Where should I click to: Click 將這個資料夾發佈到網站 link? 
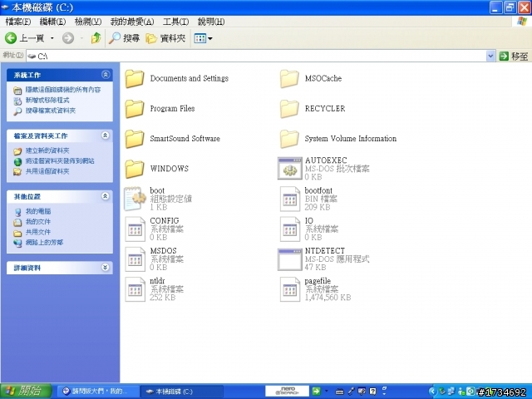pyautogui.click(x=60, y=160)
